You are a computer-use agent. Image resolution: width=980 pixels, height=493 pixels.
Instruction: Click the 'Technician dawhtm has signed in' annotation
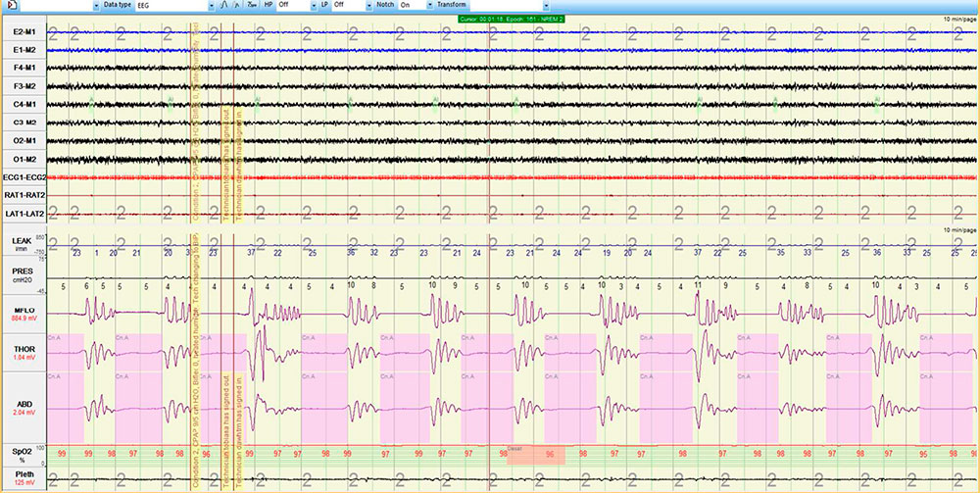point(239,431)
